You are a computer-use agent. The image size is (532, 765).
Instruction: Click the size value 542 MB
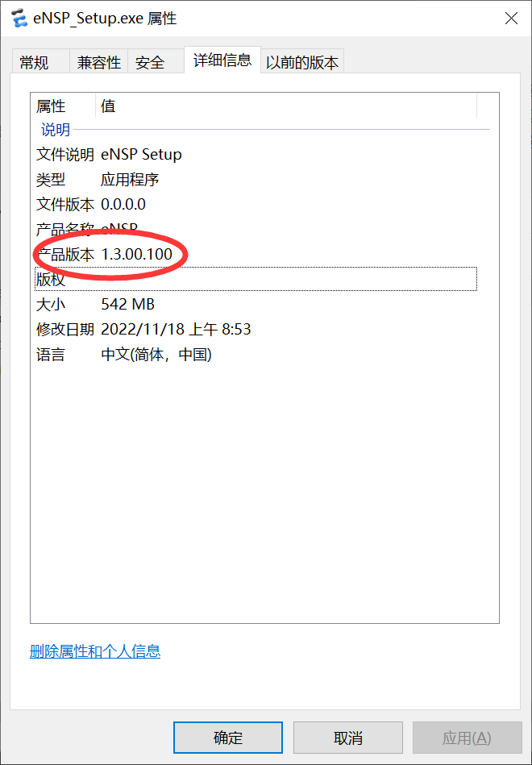[128, 304]
